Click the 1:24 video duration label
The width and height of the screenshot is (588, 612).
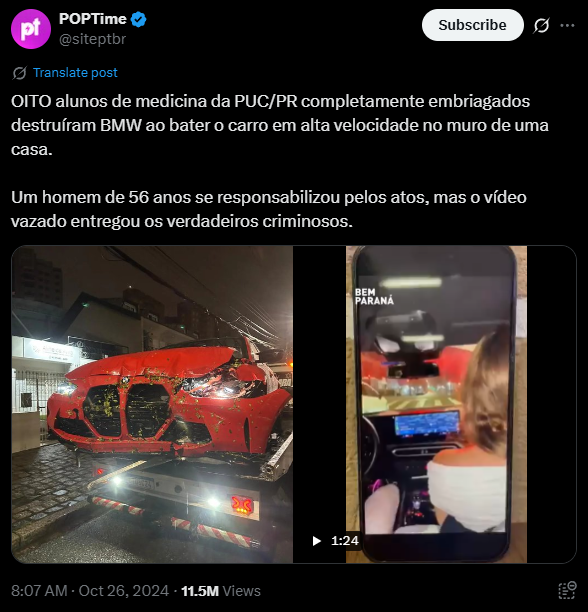pyautogui.click(x=345, y=541)
